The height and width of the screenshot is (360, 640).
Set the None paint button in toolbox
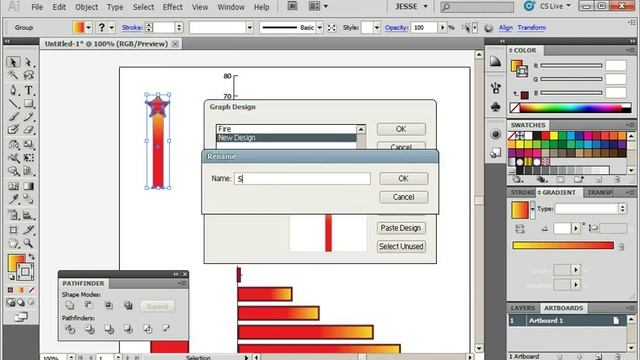point(31,290)
